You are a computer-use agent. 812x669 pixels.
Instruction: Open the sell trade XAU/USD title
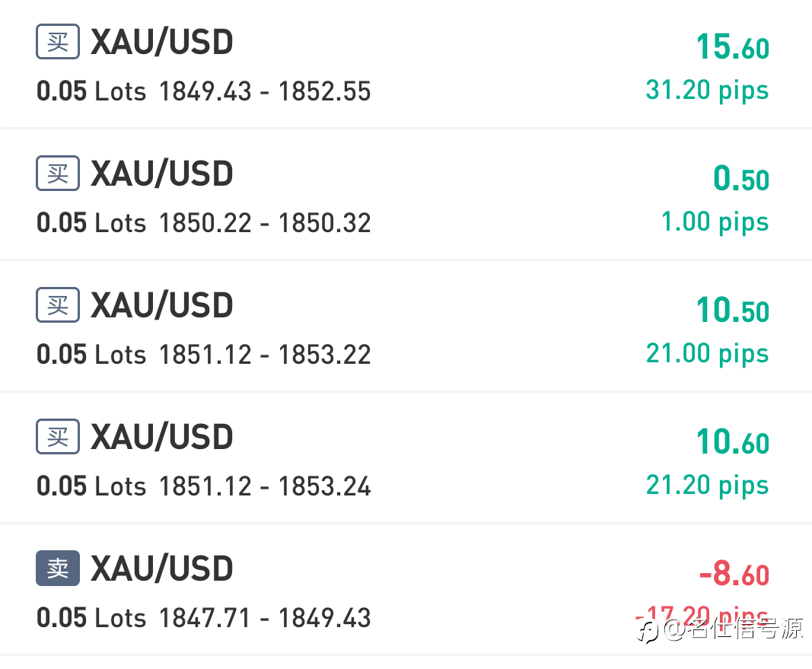pos(161,569)
